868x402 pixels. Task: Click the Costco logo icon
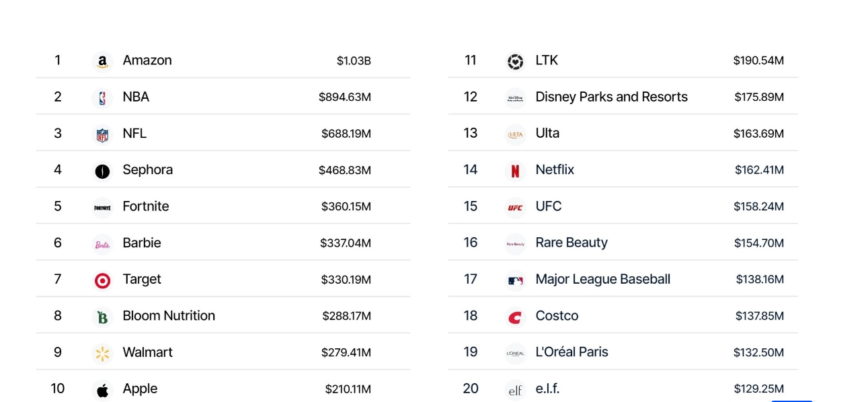tap(515, 317)
